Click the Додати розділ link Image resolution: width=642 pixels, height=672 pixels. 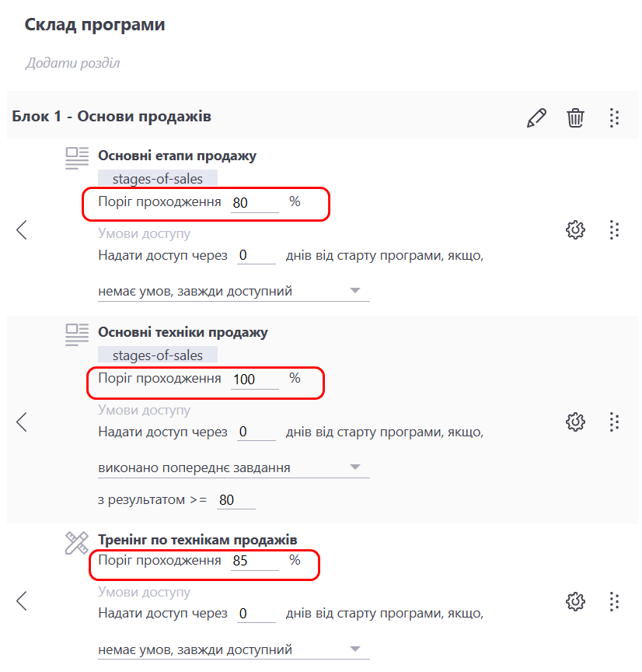[x=72, y=63]
